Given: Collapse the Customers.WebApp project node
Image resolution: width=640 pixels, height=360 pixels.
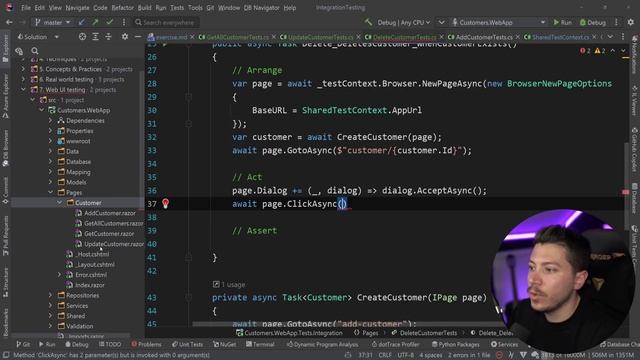Looking at the screenshot, I should [x=42, y=110].
